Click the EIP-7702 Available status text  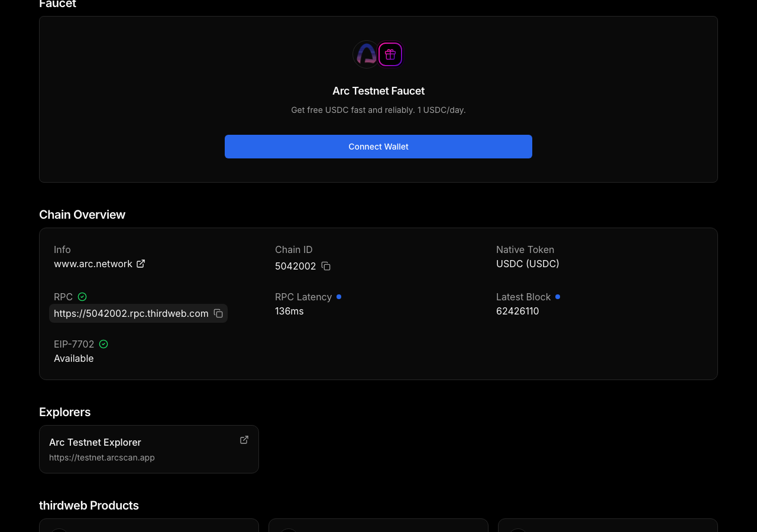pyautogui.click(x=74, y=358)
